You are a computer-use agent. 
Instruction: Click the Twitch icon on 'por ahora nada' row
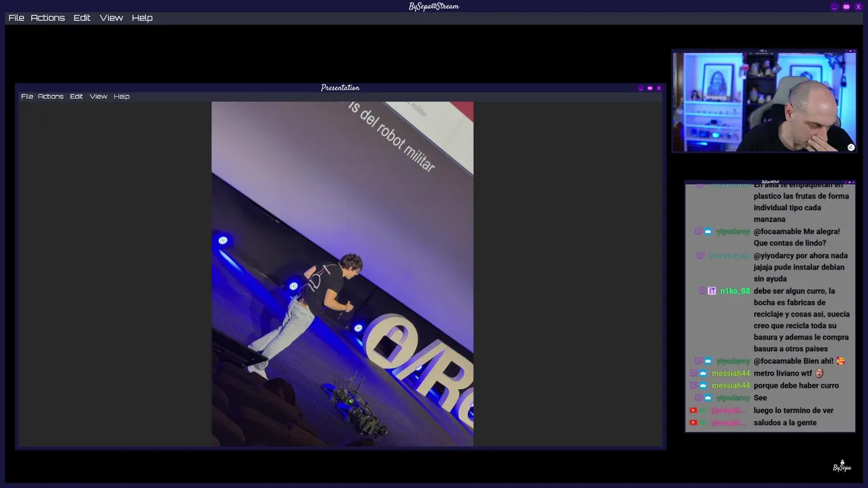[x=701, y=256]
